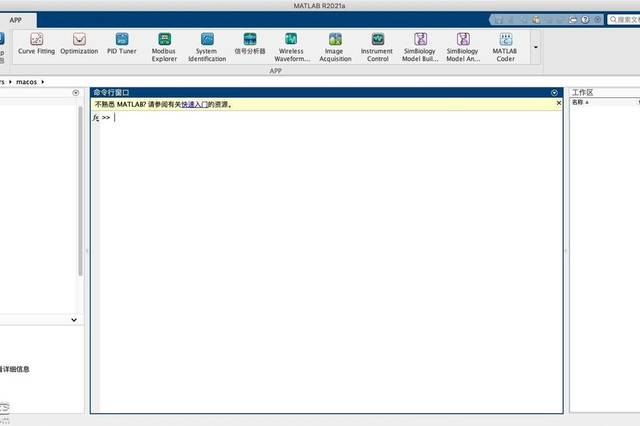Launch the Instrument Control app
The height and width of the screenshot is (426, 640).
tap(377, 47)
